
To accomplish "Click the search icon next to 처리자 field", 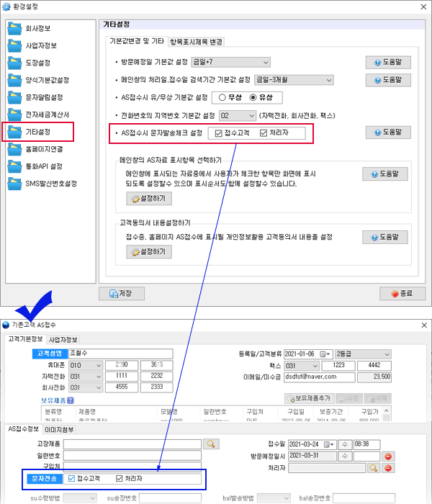I will [373, 468].
